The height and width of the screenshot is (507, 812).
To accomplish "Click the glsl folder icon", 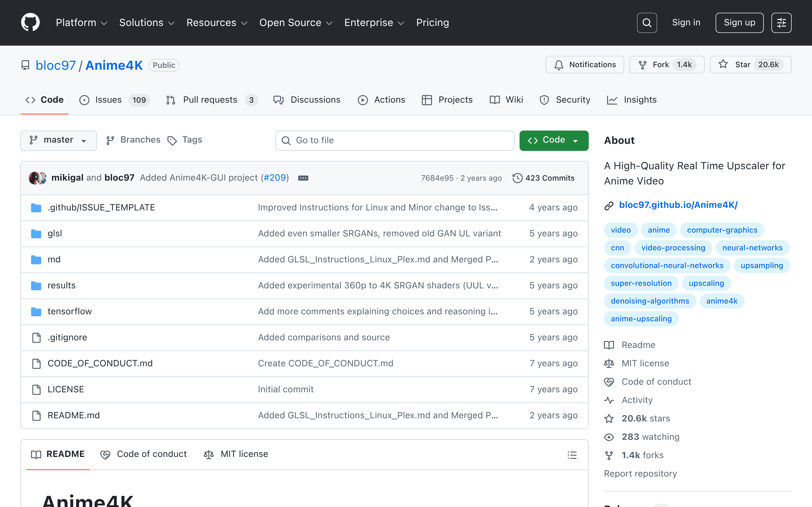I will (x=36, y=234).
